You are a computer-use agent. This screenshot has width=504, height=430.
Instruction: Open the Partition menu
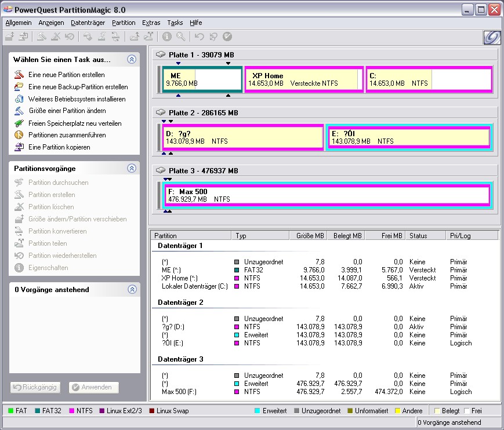(x=124, y=23)
